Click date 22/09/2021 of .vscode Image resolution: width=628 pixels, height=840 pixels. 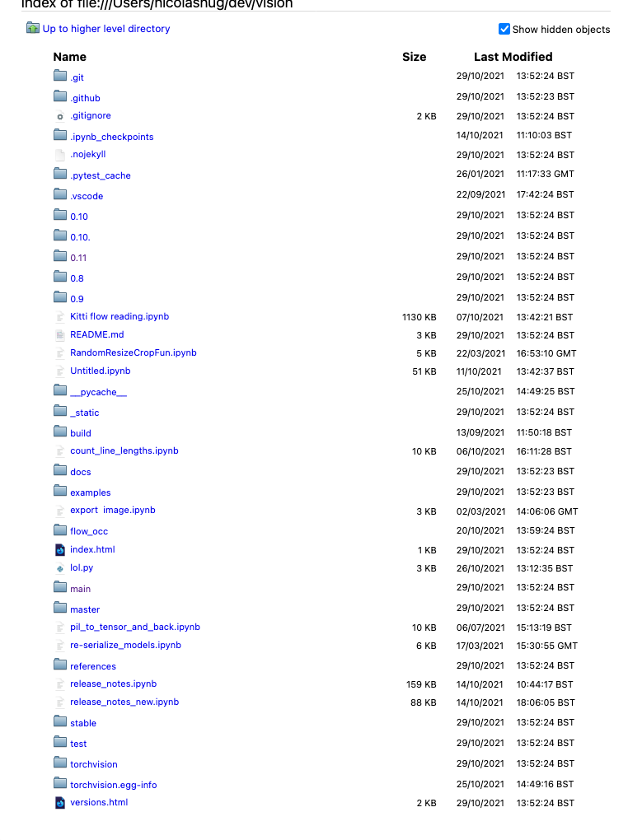tap(481, 194)
